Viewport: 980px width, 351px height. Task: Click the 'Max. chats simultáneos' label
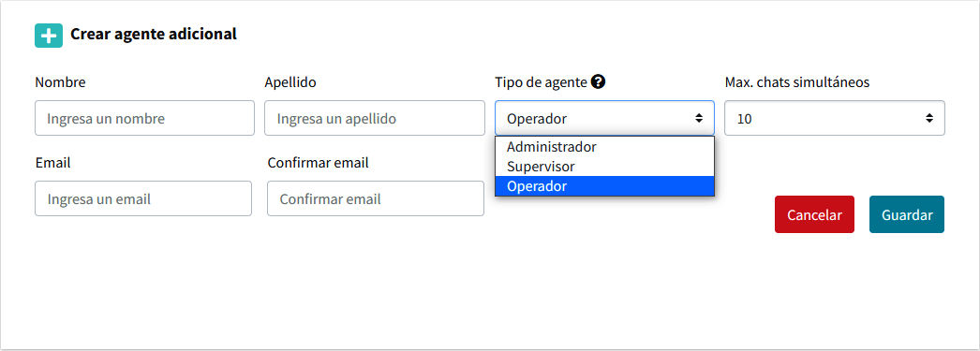pyautogui.click(x=797, y=81)
